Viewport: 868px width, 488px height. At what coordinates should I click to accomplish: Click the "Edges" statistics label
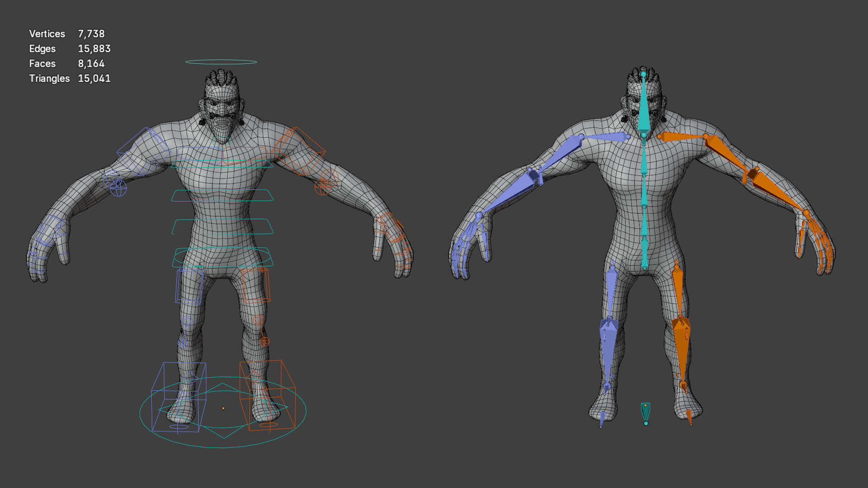[42, 49]
